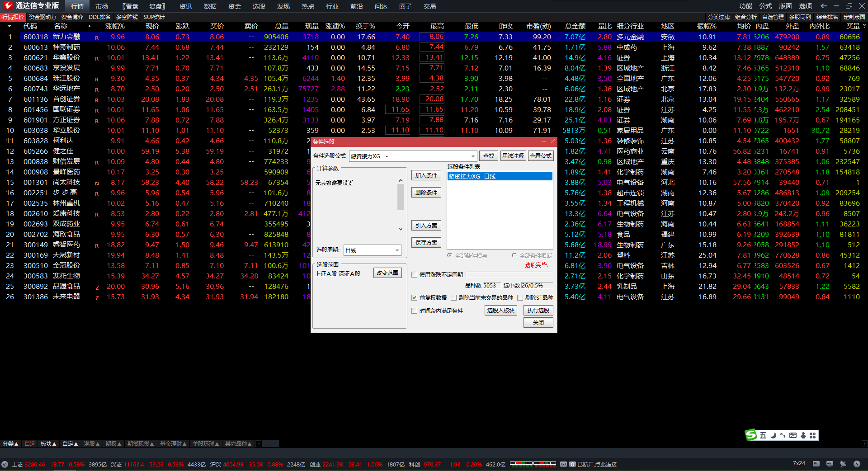This screenshot has height=471, width=868.
Task: Click the round chevron icon at status bar left
Action: (5, 464)
